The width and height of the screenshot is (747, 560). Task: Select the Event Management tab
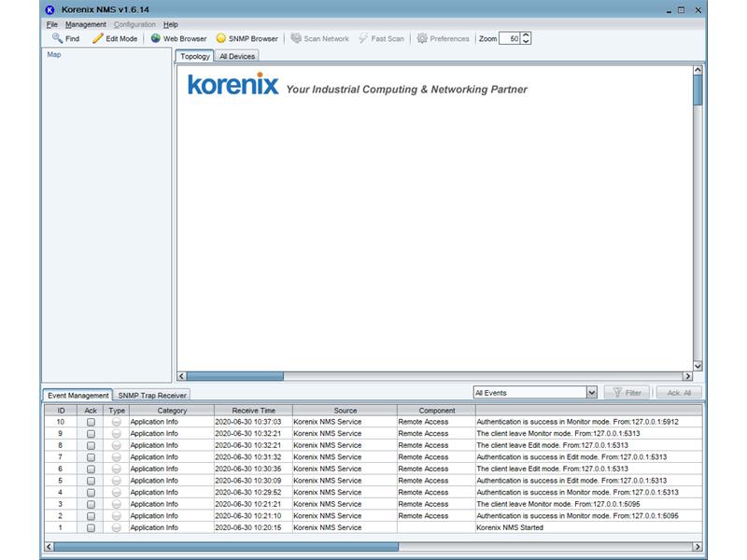[78, 395]
